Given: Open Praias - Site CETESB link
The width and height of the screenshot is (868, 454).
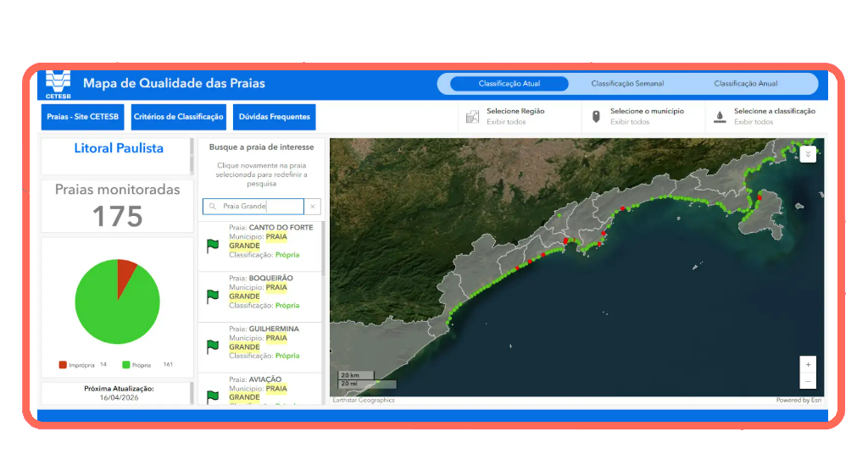Looking at the screenshot, I should [82, 117].
